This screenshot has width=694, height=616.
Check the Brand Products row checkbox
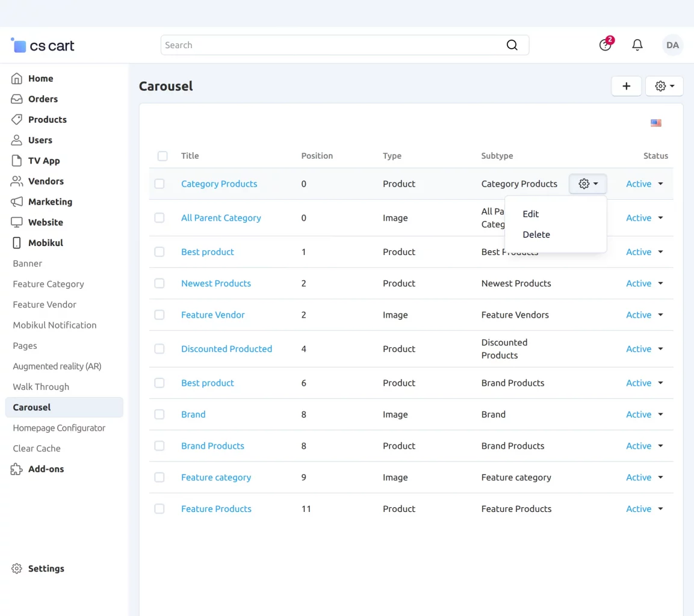[x=160, y=446]
